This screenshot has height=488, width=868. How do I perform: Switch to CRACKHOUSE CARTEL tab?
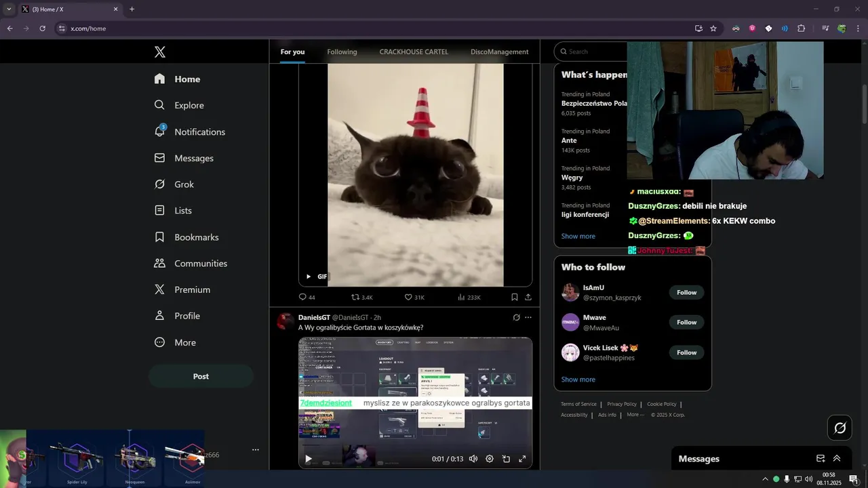[414, 52]
